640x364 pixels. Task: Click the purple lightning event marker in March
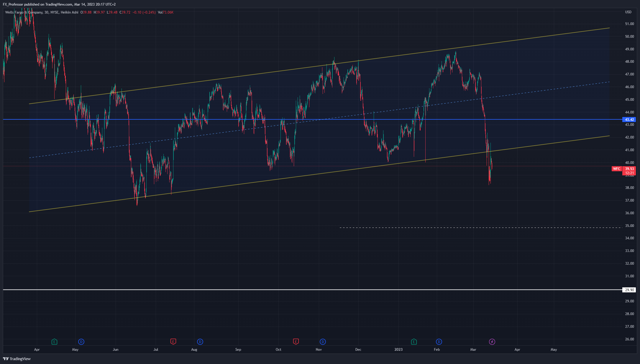click(x=492, y=342)
